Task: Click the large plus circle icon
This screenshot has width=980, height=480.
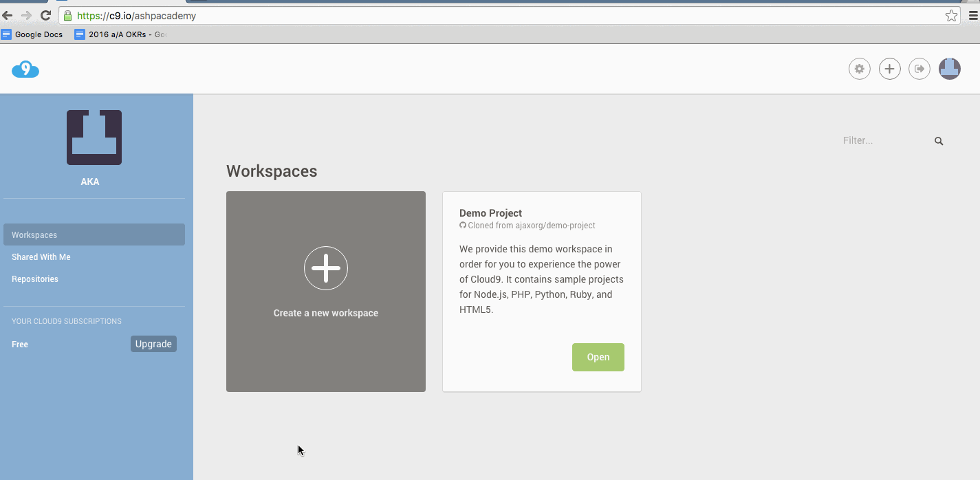Action: (x=326, y=268)
